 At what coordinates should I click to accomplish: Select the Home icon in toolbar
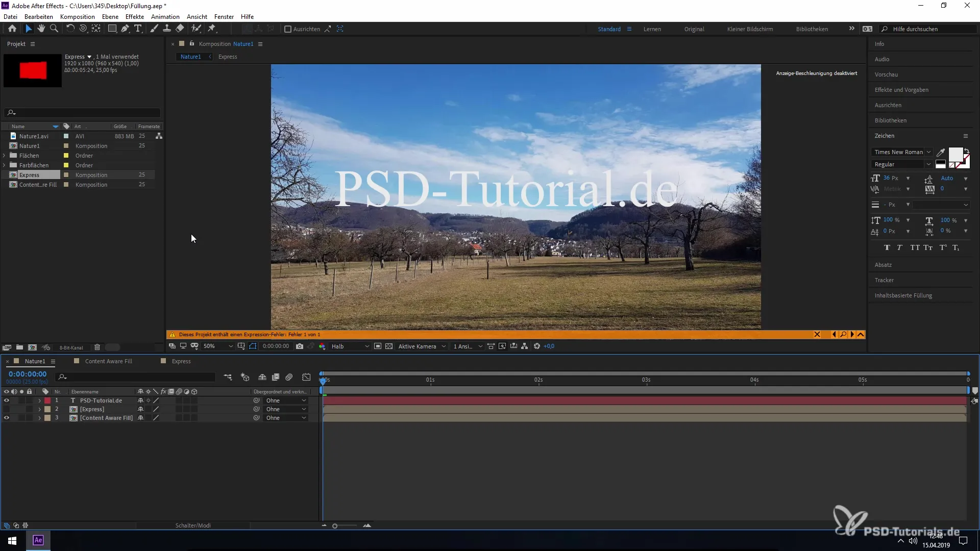[12, 29]
